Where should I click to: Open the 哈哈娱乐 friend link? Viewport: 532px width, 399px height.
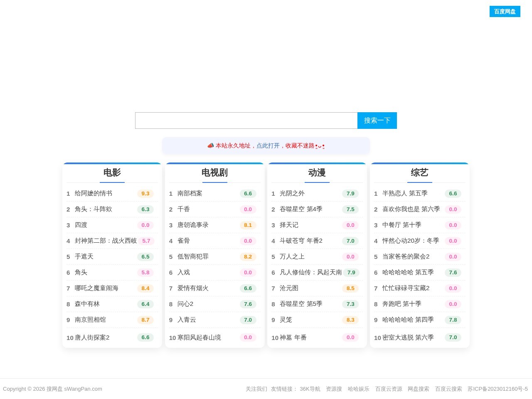coord(359,389)
